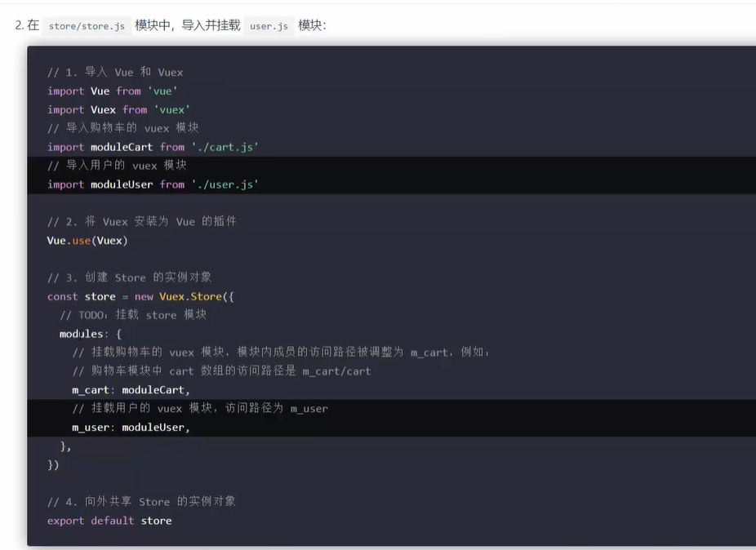756x550 pixels.
Task: Click the inline code label store/store.js
Action: click(87, 26)
